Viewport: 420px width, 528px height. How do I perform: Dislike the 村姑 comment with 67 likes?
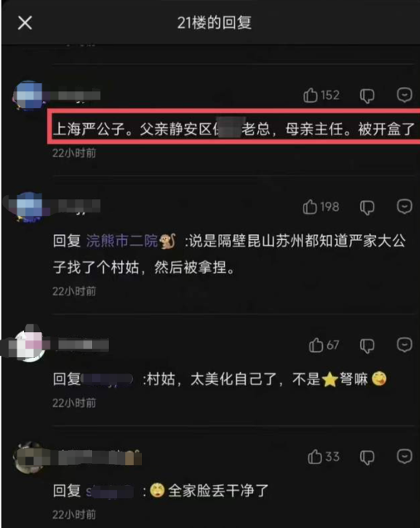[367, 346]
